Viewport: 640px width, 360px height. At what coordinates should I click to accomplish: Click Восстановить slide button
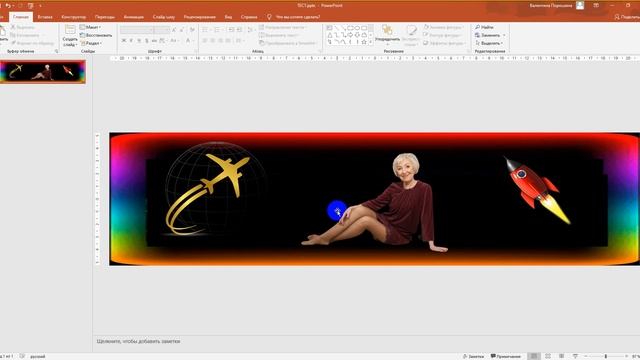click(96, 35)
